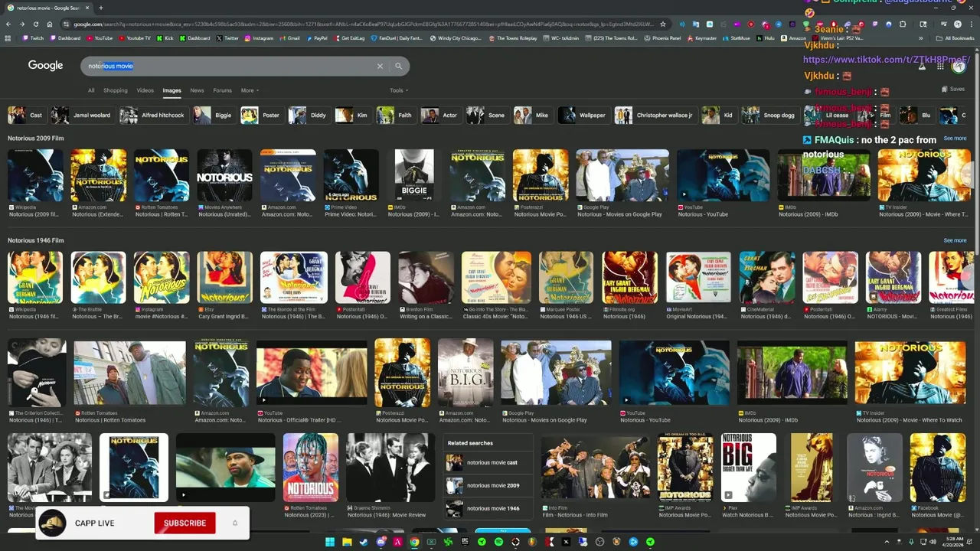Expand the More search categories dropdown

click(x=250, y=90)
